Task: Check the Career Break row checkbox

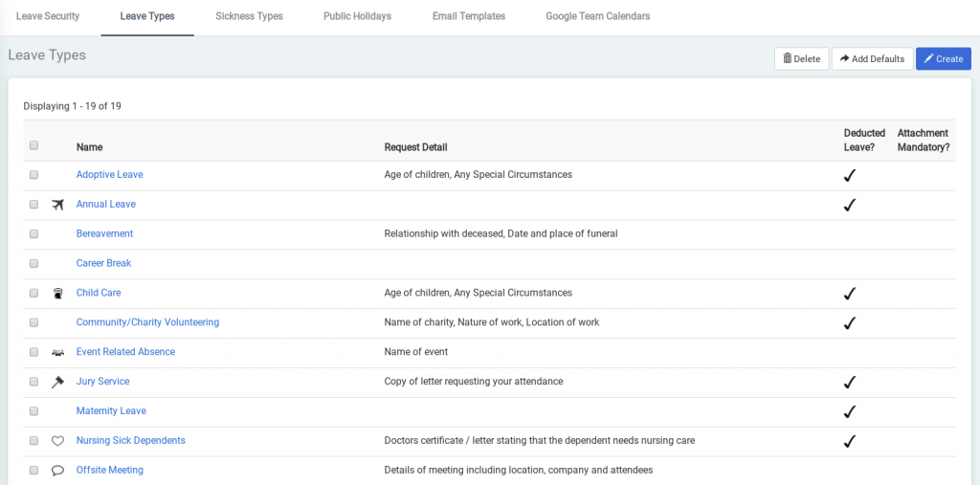Action: pyautogui.click(x=34, y=264)
